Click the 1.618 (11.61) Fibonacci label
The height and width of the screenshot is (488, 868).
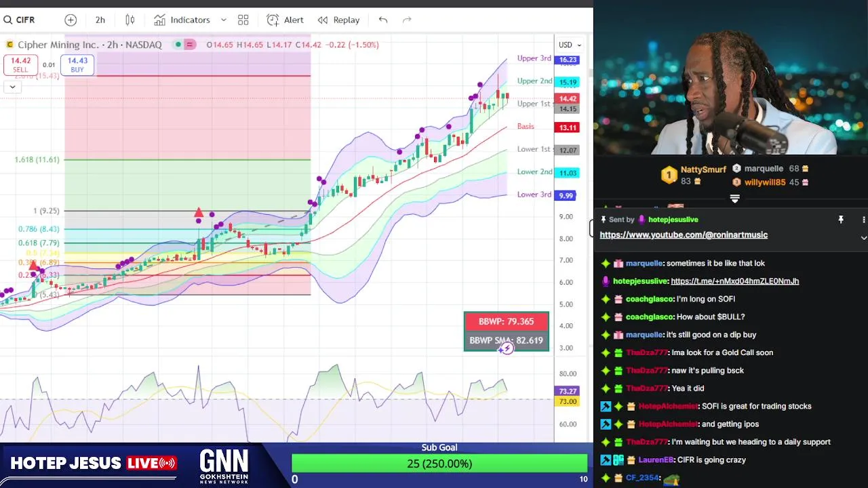click(x=37, y=159)
